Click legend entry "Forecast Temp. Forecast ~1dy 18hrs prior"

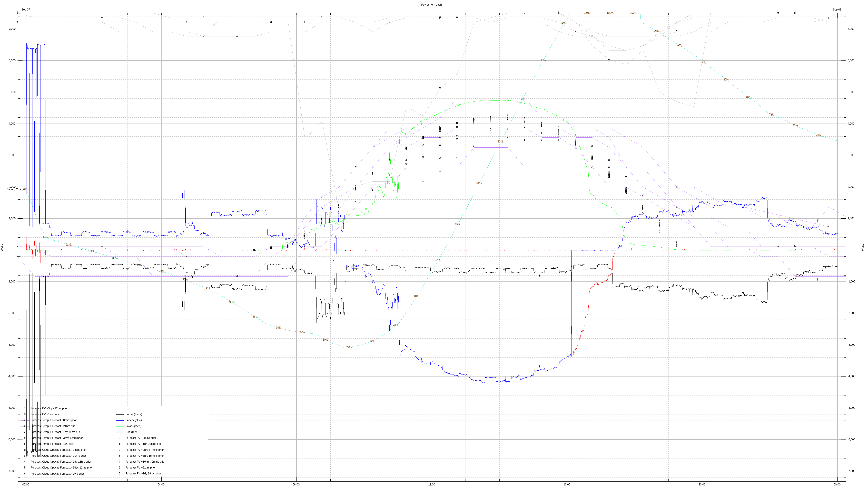(56, 432)
